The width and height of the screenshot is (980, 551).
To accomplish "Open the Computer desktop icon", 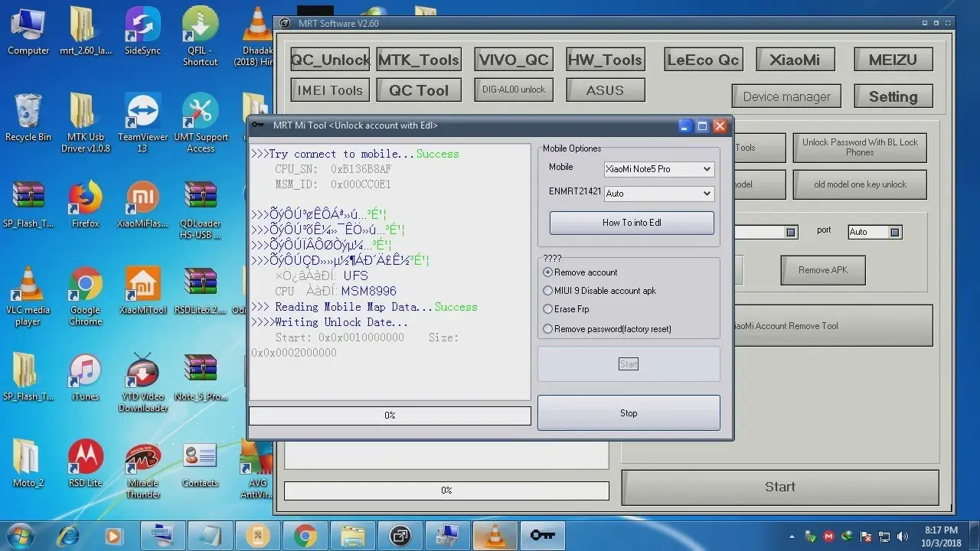I will [x=28, y=31].
